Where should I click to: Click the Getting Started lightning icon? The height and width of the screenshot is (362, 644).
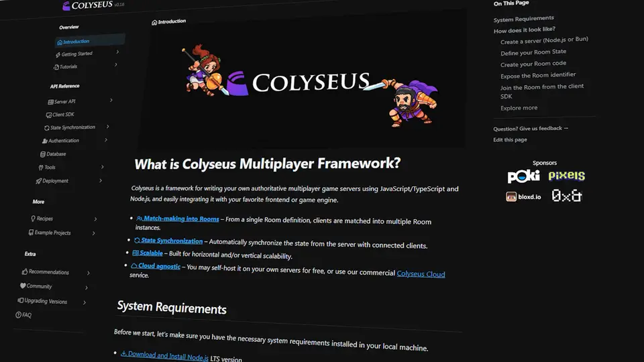coord(58,54)
